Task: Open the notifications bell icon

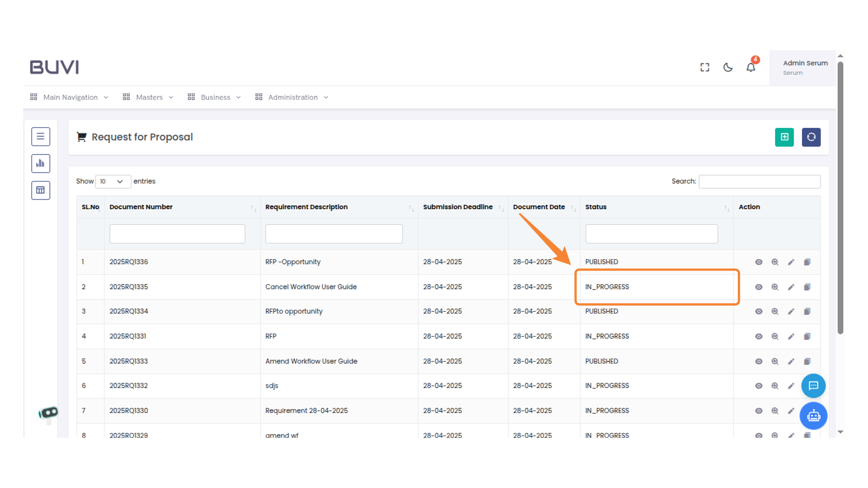Action: point(750,67)
